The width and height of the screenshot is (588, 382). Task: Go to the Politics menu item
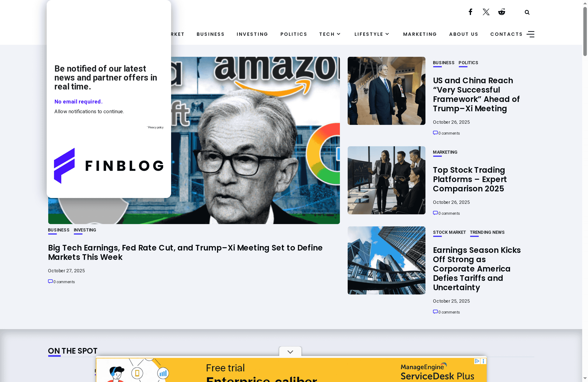293,34
